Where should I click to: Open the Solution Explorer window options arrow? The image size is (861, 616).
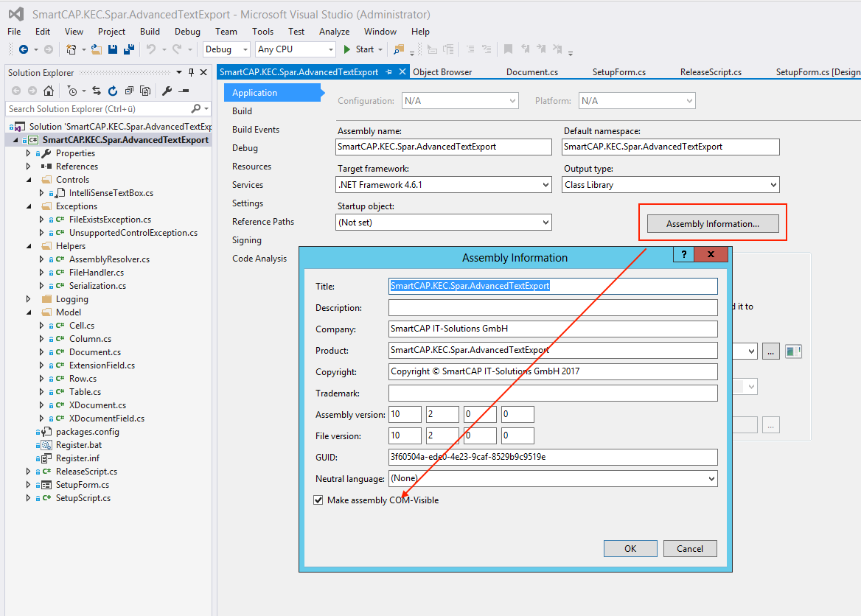click(179, 72)
